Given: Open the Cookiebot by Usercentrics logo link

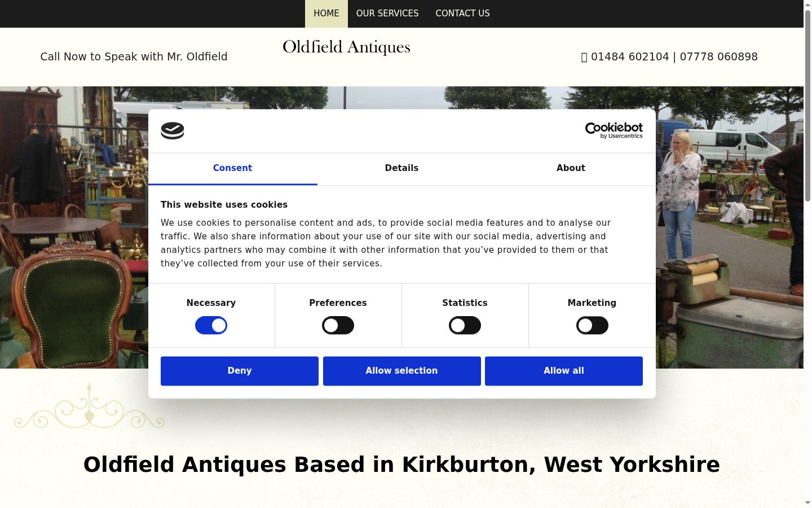Looking at the screenshot, I should click(614, 130).
